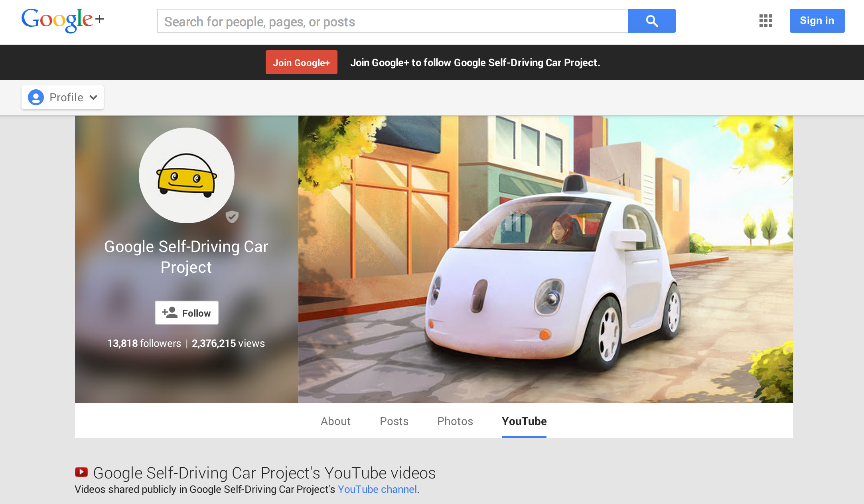Screen dimensions: 864x504
Task: Select the Photos tab
Action: (455, 421)
